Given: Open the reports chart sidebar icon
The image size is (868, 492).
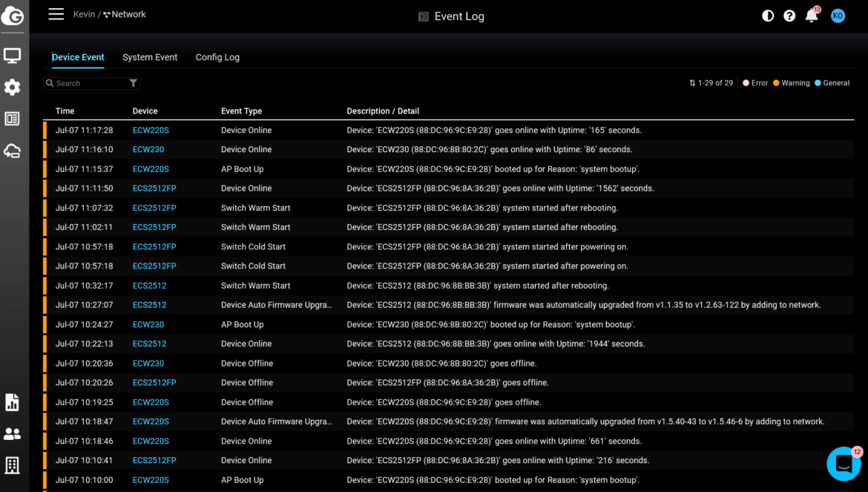Looking at the screenshot, I should (12, 402).
